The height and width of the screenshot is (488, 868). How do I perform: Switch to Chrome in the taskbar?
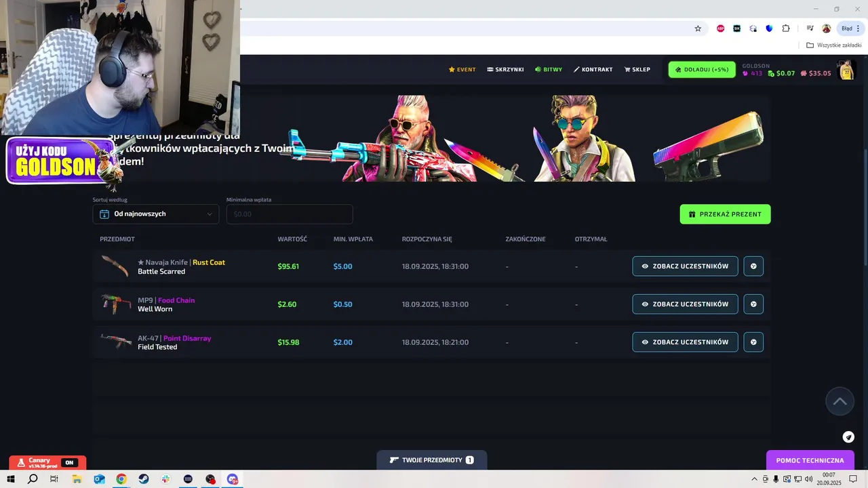point(121,479)
